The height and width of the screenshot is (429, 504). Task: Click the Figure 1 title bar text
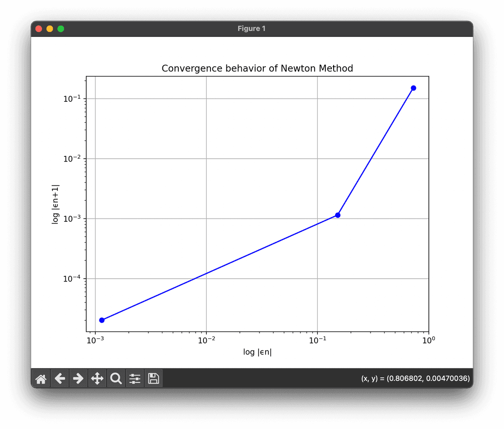pos(252,29)
